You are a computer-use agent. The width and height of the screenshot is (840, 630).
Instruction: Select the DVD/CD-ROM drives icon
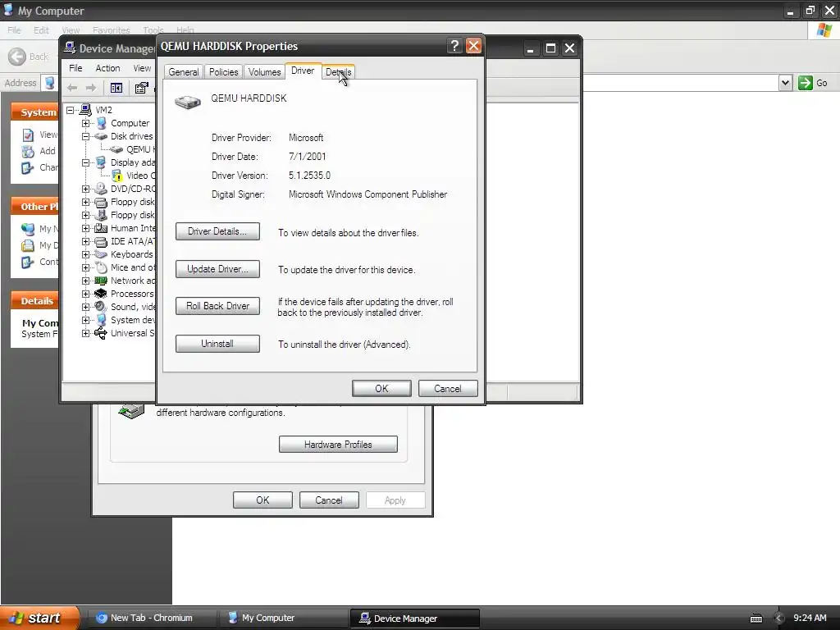coord(101,189)
